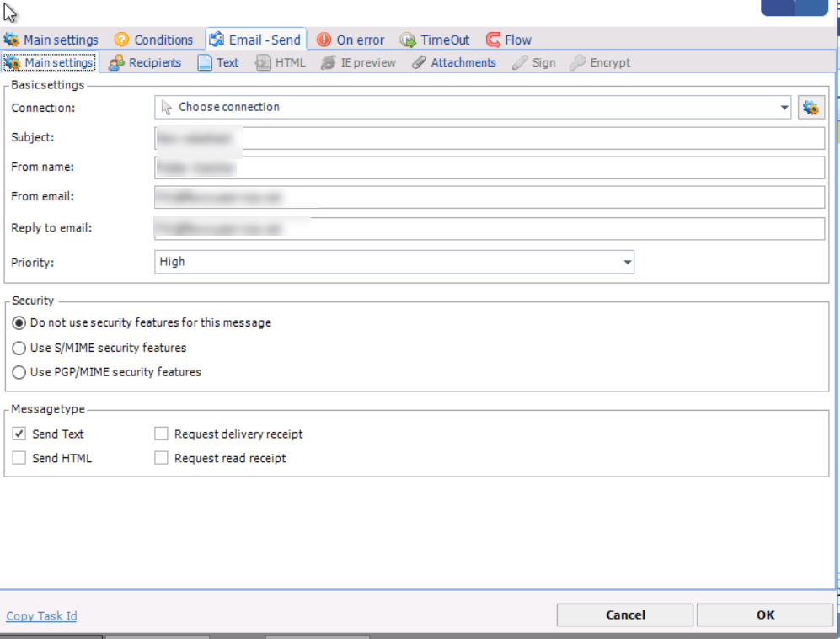Image resolution: width=840 pixels, height=639 pixels.
Task: Open the Text document icon sub-tab
Action: [205, 63]
